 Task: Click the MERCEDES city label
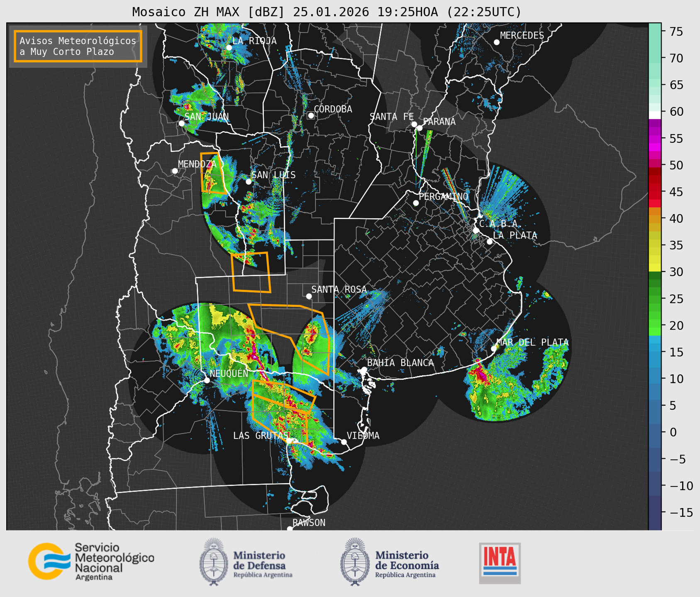tap(522, 36)
